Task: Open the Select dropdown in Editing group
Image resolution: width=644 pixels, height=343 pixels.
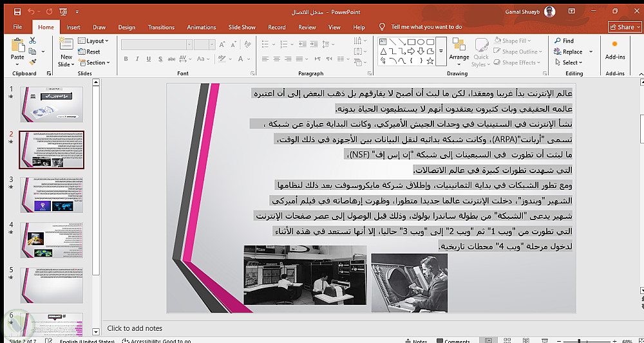Action: (x=569, y=62)
